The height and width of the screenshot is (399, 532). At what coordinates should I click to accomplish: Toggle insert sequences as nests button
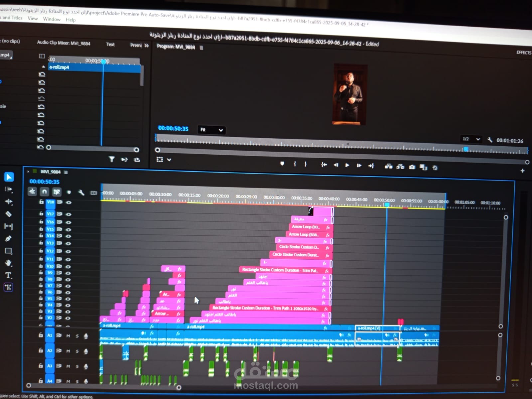(32, 191)
